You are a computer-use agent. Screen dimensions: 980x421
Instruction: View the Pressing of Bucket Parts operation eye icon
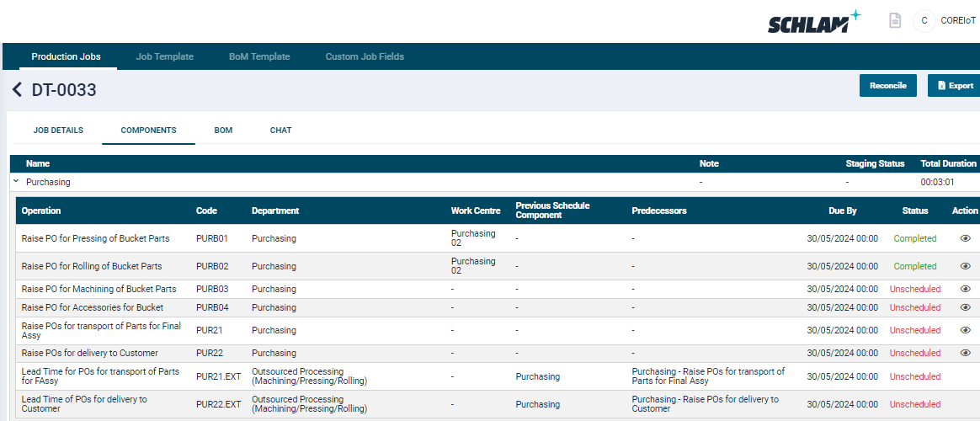[x=965, y=238]
